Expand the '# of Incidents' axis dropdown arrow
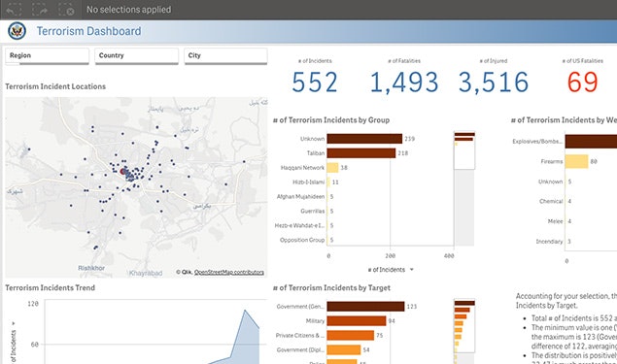 pos(412,270)
